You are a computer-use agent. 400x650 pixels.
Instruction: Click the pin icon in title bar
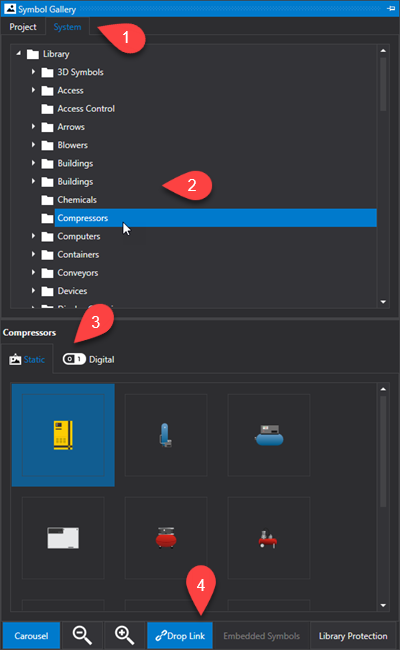point(390,8)
